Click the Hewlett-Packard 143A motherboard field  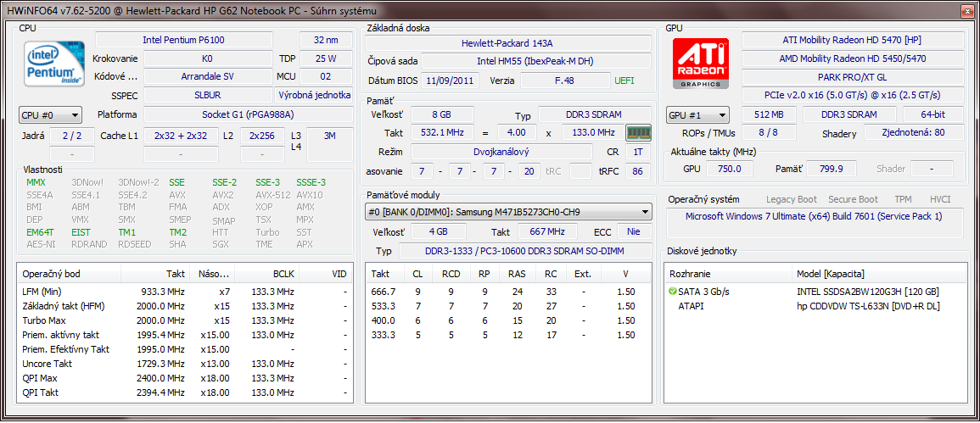tap(507, 43)
